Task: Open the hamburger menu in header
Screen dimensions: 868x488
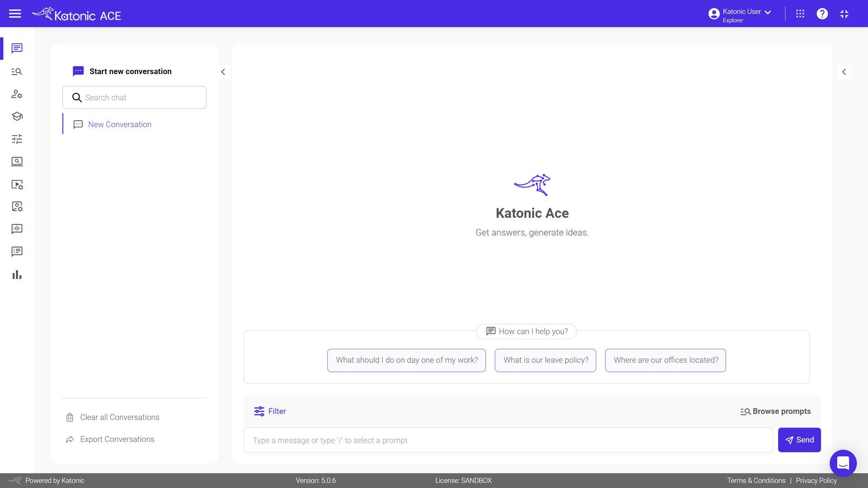Action: (x=15, y=14)
